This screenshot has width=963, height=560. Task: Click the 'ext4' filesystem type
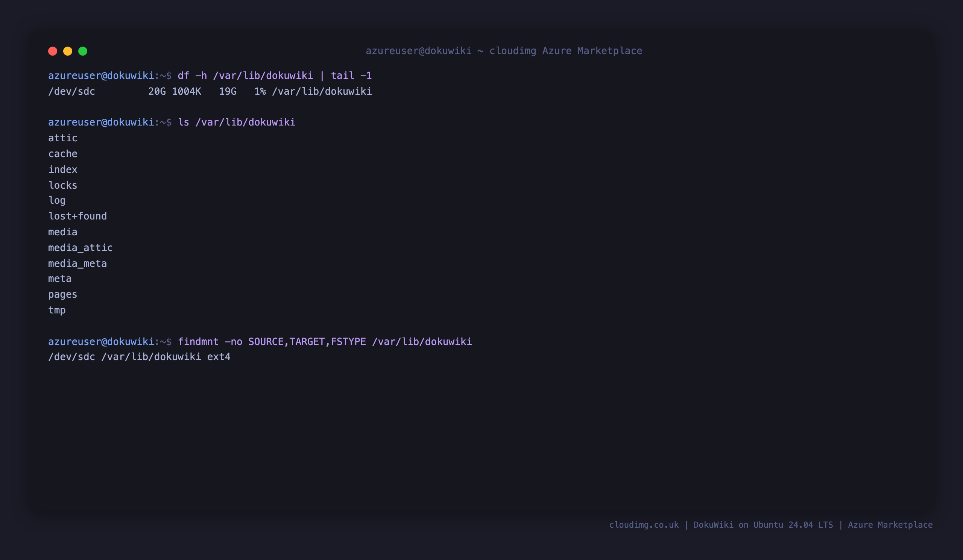[219, 357]
